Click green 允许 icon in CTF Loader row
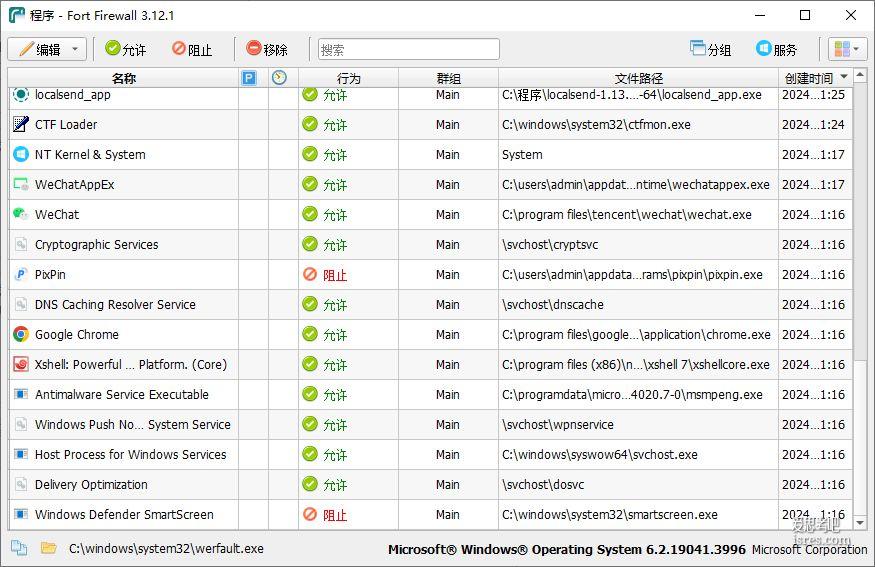 (x=310, y=124)
